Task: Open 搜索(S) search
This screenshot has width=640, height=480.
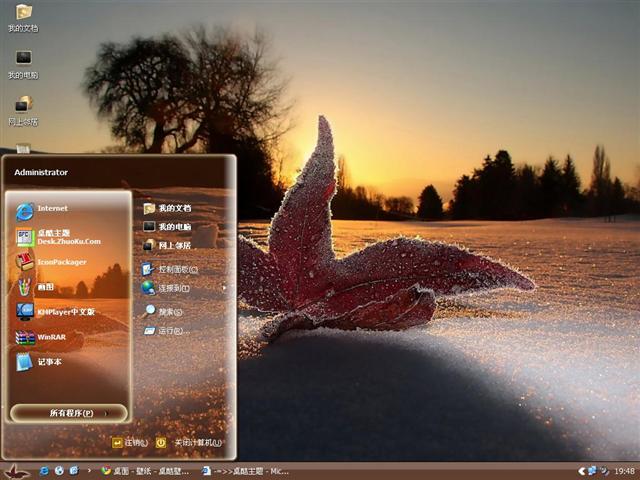Action: click(x=162, y=311)
